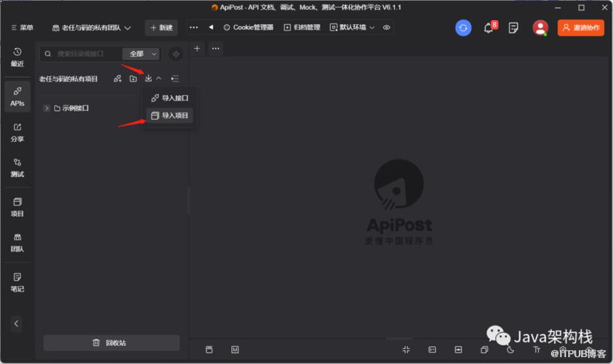The width and height of the screenshot is (613, 364).
Task: Open the 老任与码的私有团队 team dropdown
Action: 92,28
